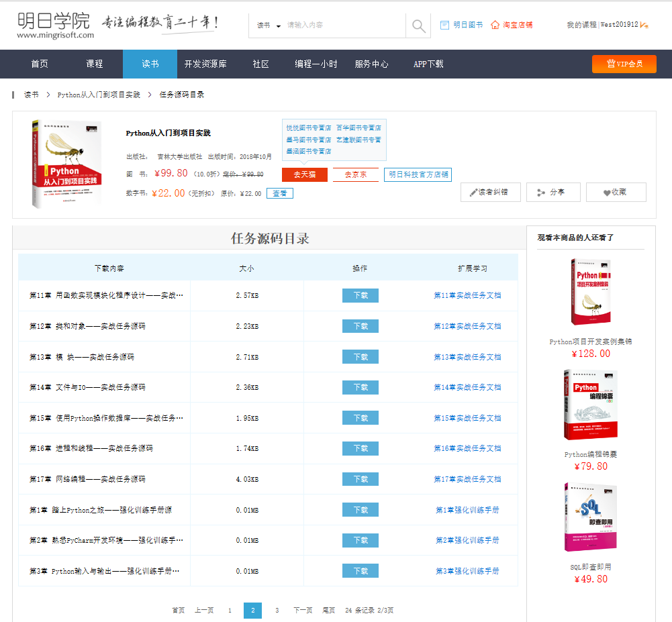Click the 查看 digital book button
The height and width of the screenshot is (622, 672).
click(x=280, y=193)
